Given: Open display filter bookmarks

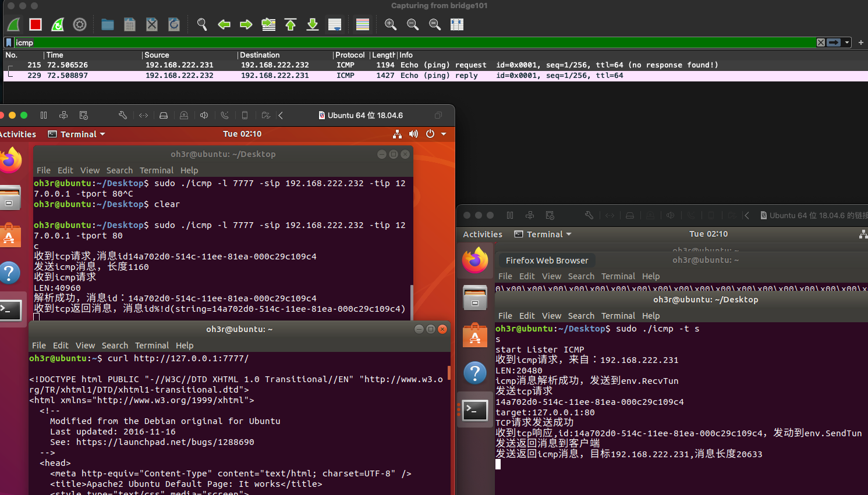Looking at the screenshot, I should point(9,42).
